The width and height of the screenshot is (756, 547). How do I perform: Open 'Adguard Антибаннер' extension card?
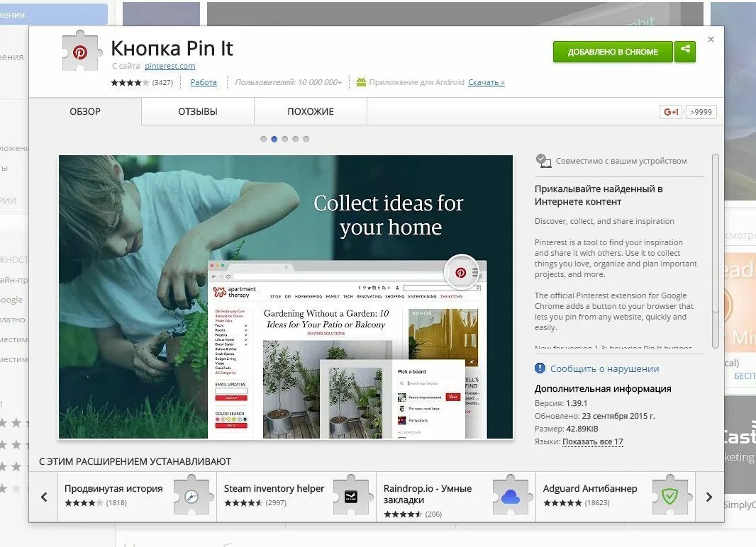click(616, 497)
